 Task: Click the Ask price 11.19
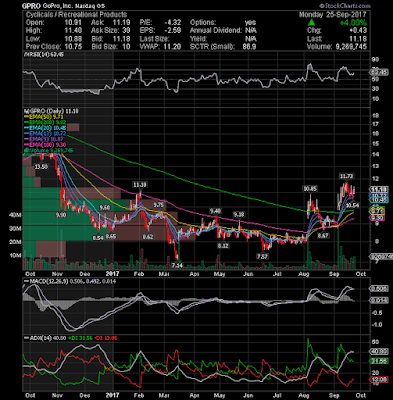121,23
